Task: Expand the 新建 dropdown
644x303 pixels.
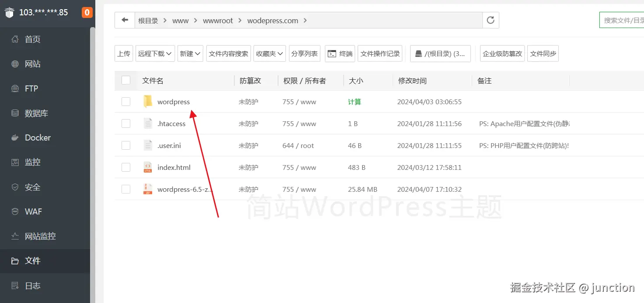Action: point(190,53)
